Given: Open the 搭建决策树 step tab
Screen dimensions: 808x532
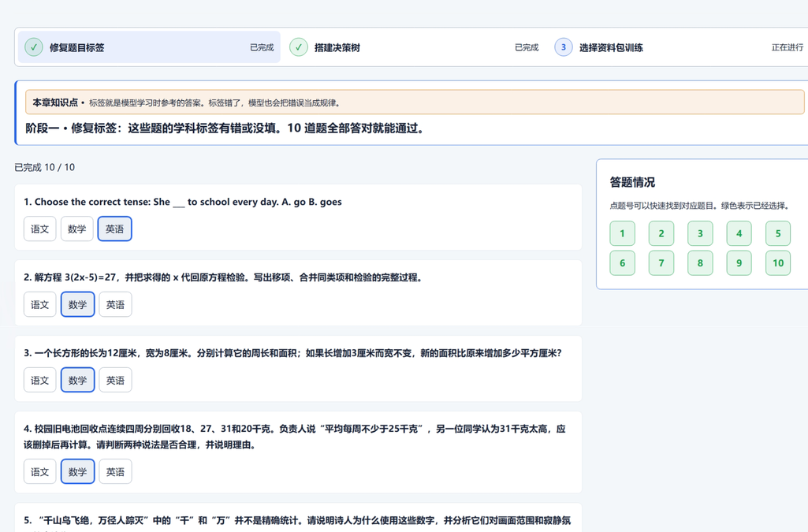Looking at the screenshot, I should coord(414,47).
